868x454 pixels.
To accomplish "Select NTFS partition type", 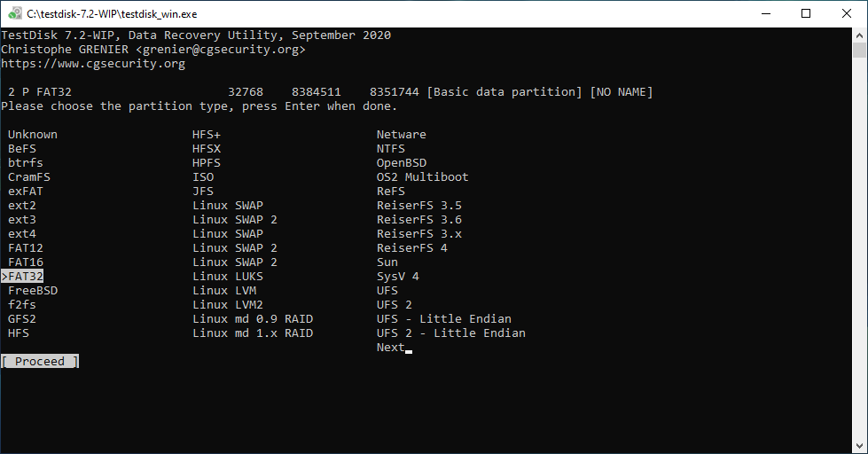I will [391, 148].
